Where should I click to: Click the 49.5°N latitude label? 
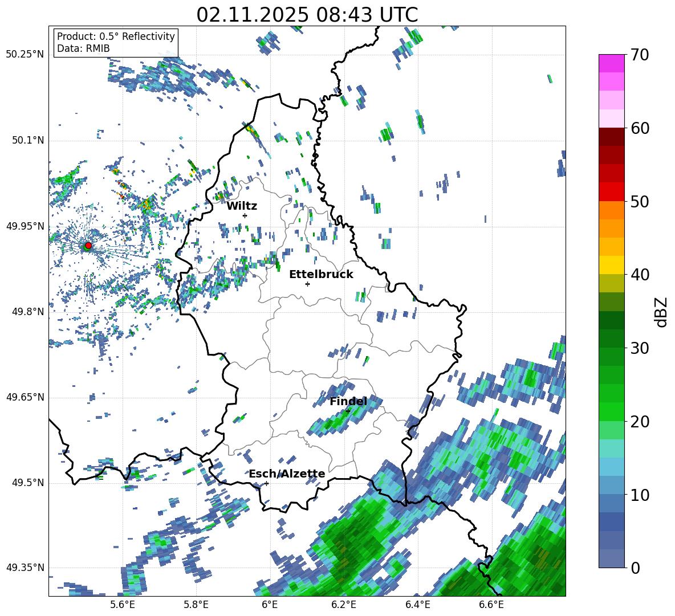tap(27, 483)
